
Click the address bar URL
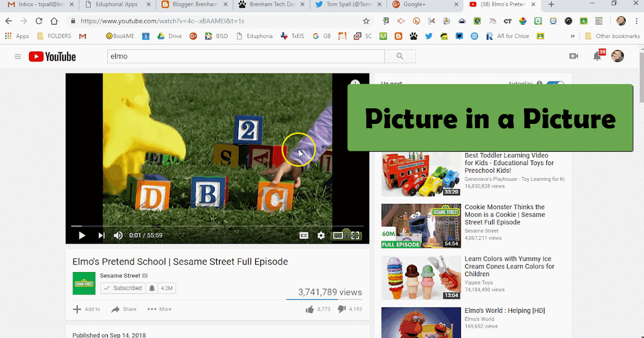pos(163,21)
